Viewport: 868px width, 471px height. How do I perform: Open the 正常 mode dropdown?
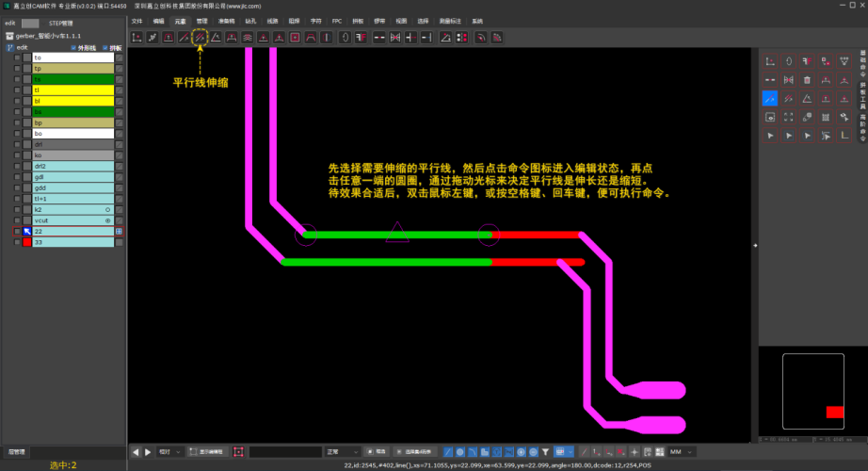342,452
